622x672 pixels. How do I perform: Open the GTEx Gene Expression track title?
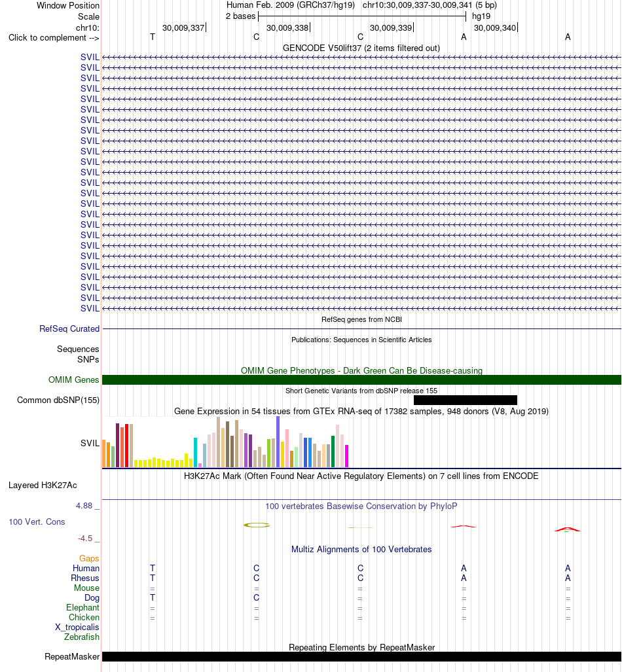coord(361,411)
